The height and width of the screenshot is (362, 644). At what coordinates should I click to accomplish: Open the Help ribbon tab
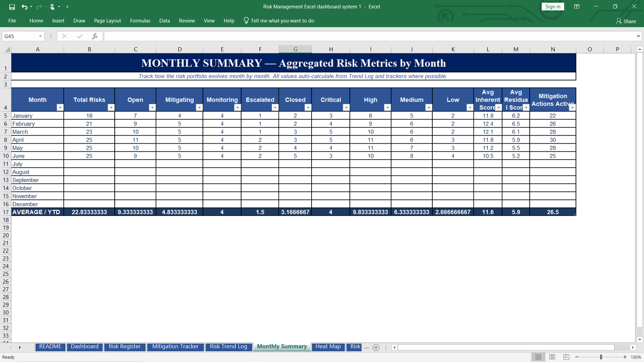tap(229, 21)
